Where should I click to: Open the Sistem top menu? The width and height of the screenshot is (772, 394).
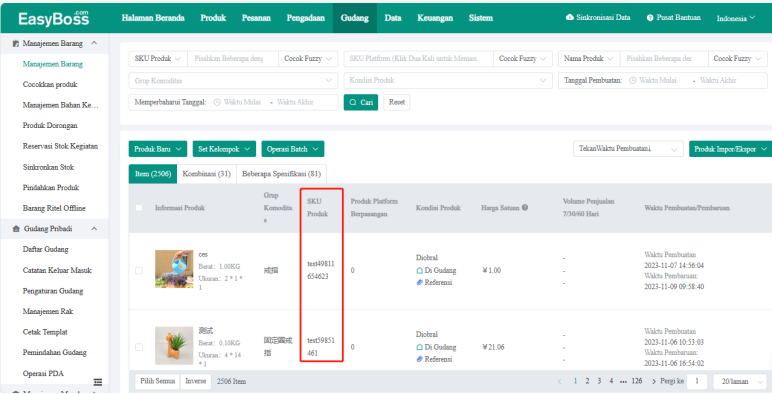pos(481,18)
